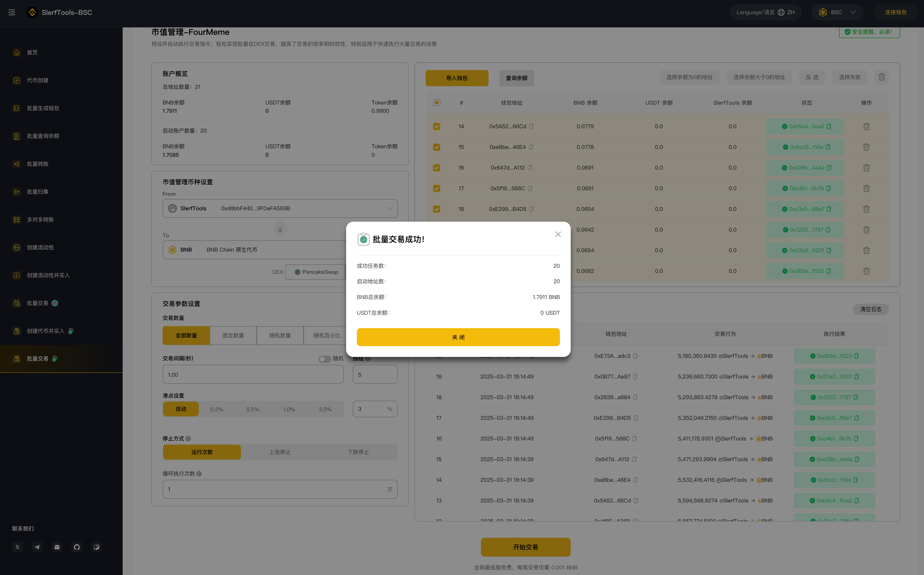Viewport: 924px width, 575px height.
Task: Uncheck wallet row 16 checkbox
Action: coord(437,168)
